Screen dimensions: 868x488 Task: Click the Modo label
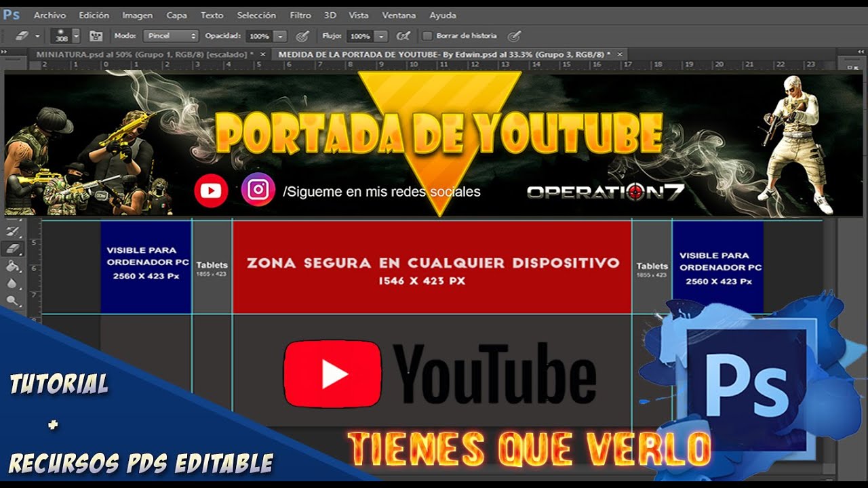coord(125,36)
